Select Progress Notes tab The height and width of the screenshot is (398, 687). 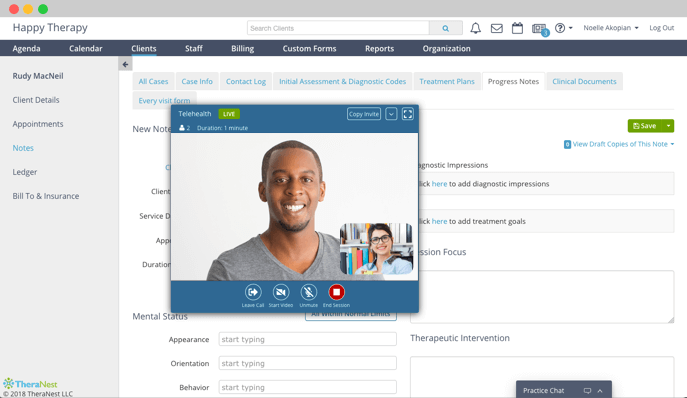tap(513, 82)
